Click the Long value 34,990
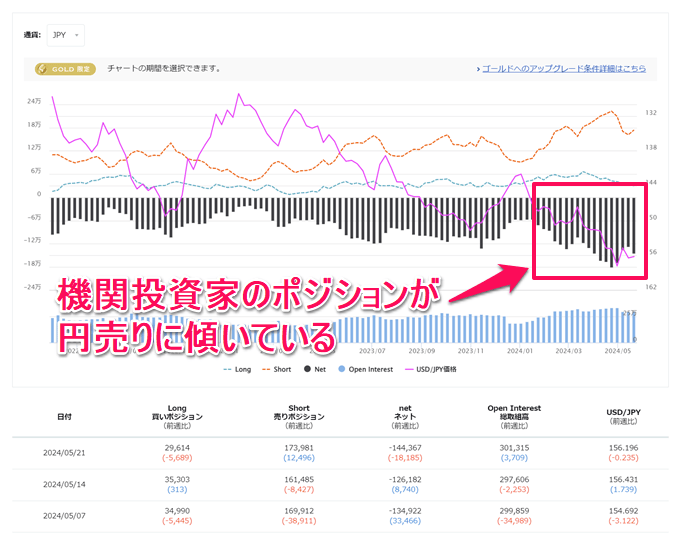The image size is (680, 549). (177, 511)
